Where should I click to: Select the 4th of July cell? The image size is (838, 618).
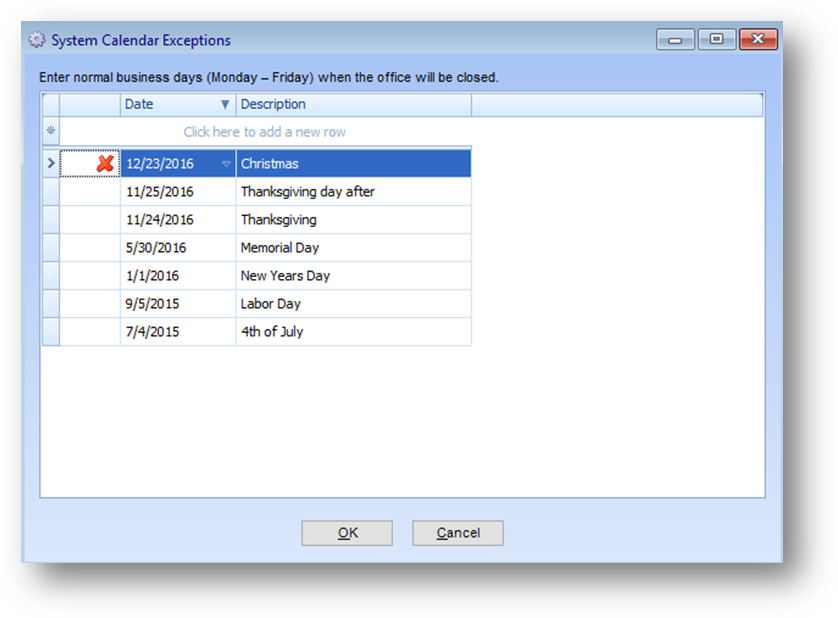point(353,332)
